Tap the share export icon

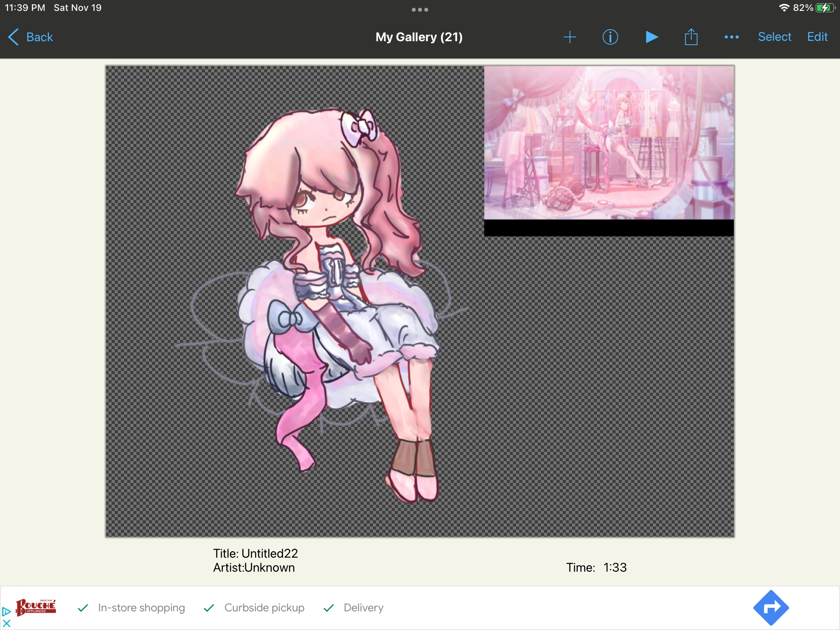691,37
